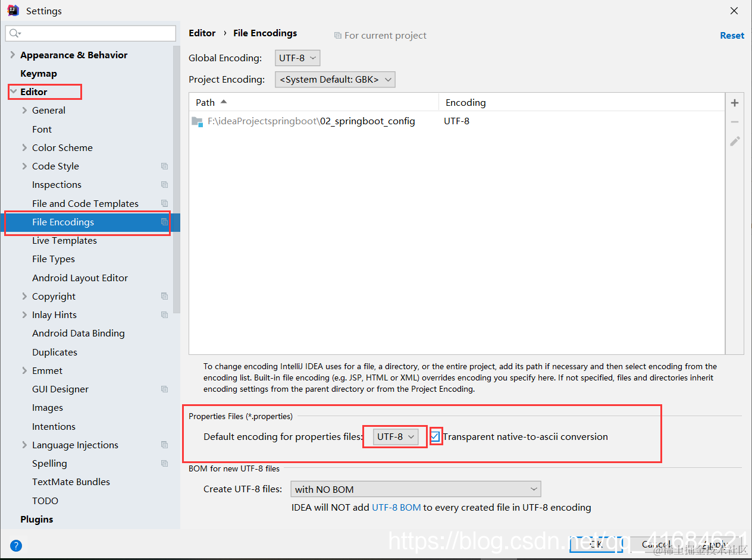The height and width of the screenshot is (560, 752).
Task: Click the Edit pencil icon
Action: click(x=735, y=141)
